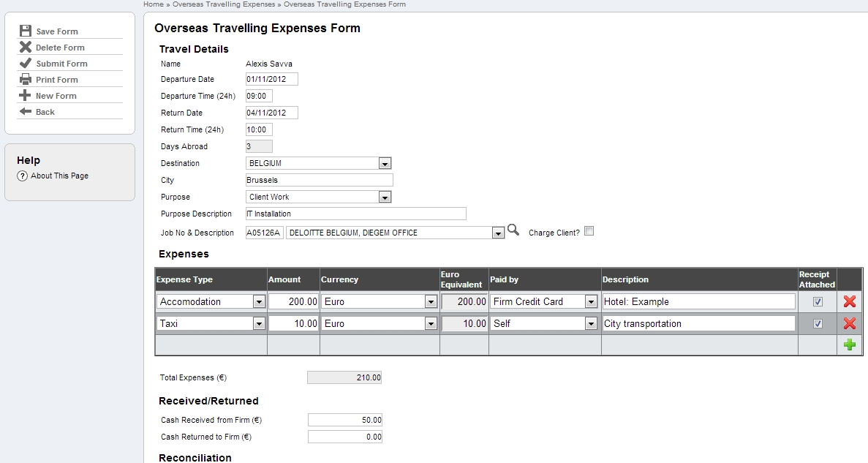
Task: Click the Purpose Description field IT Installation
Action: coord(356,214)
